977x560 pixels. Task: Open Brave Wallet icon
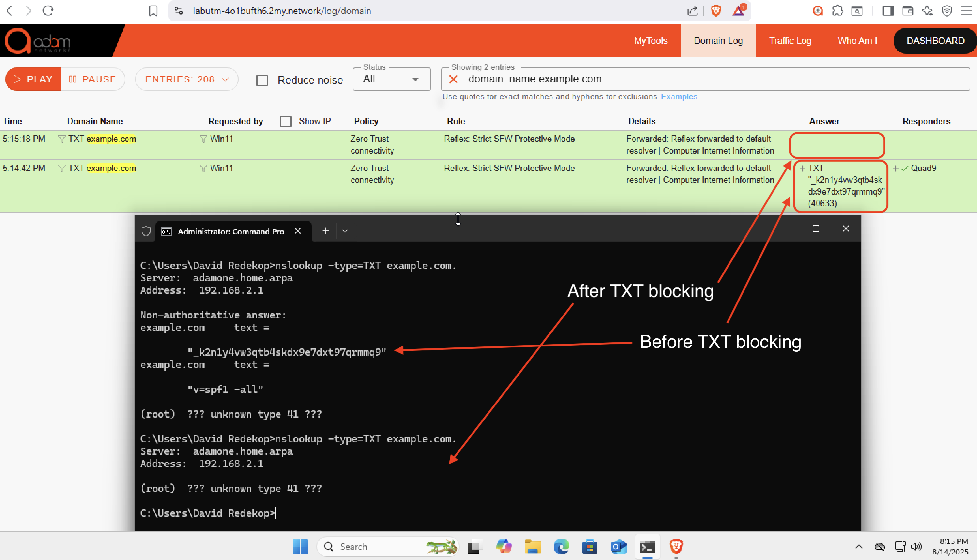coord(908,11)
